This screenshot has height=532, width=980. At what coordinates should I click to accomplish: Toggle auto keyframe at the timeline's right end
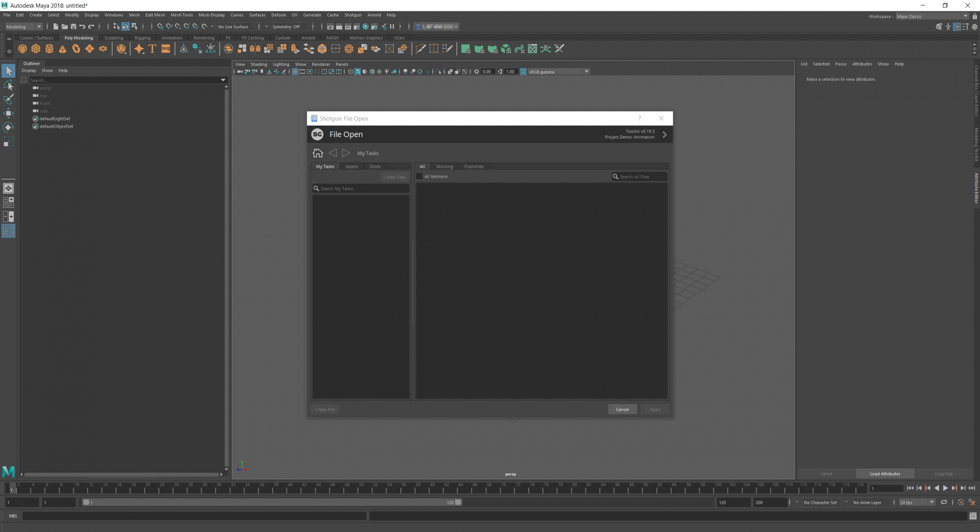coord(961,502)
